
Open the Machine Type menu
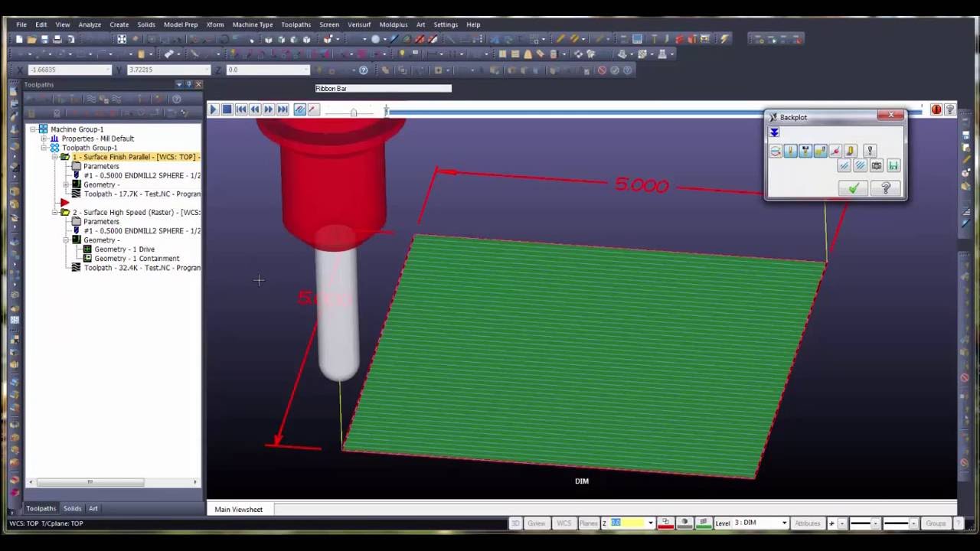[253, 24]
